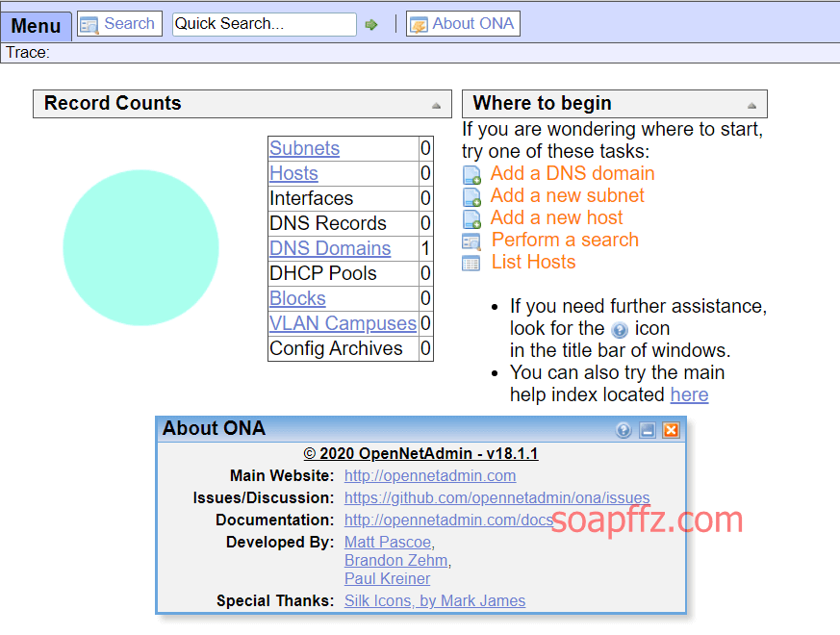Click the green quick search arrow icon

pos(370,25)
